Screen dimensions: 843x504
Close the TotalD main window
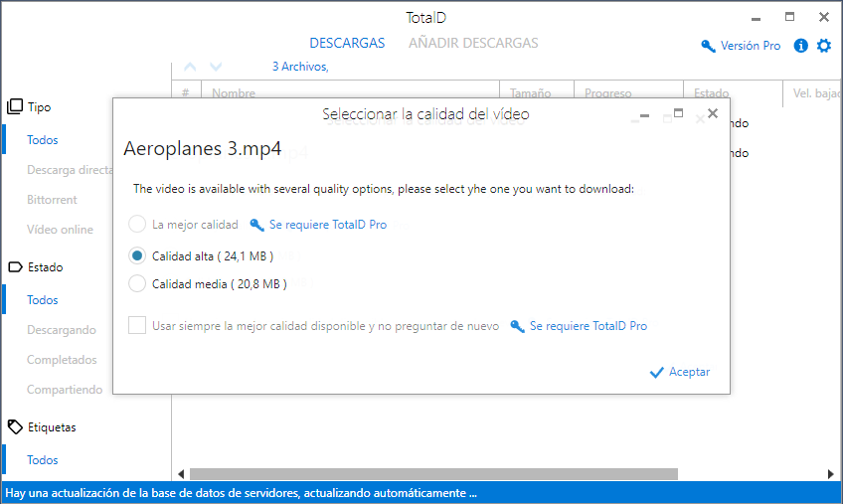tap(824, 17)
